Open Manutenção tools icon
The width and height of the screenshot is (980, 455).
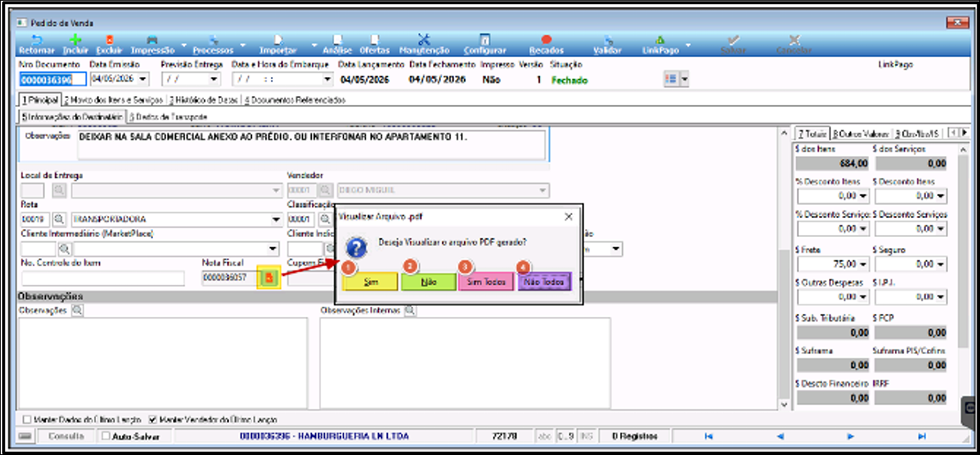[424, 45]
